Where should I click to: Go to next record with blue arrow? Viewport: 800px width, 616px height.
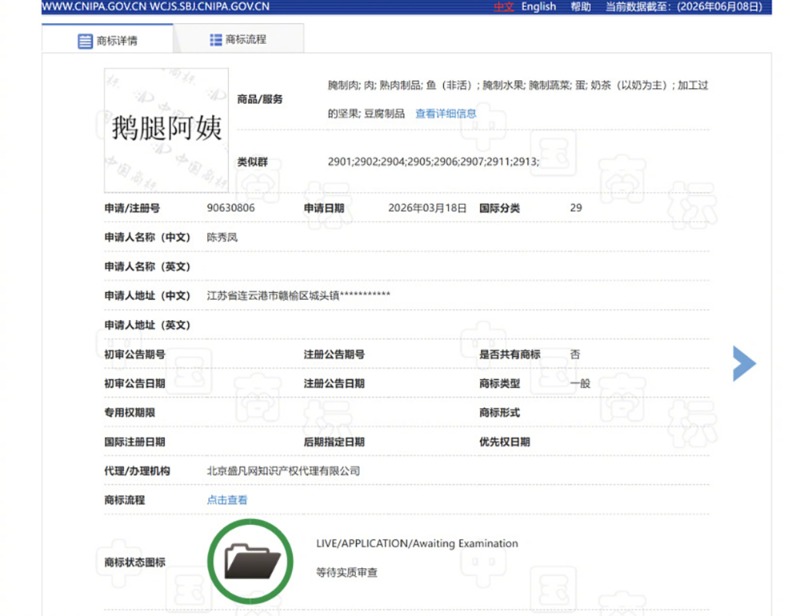pos(743,363)
